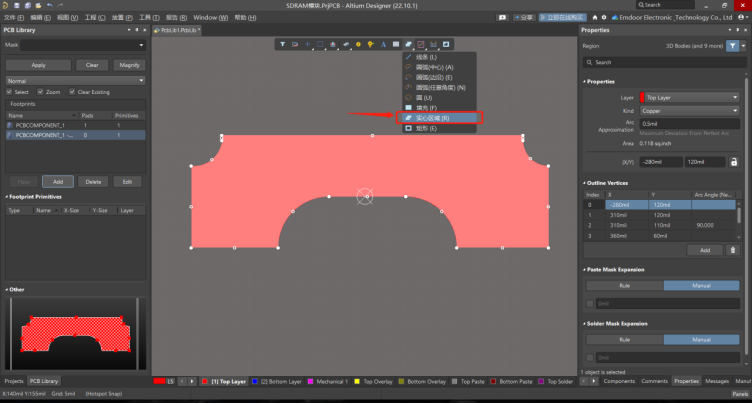The image size is (753, 404).
Task: Choose 实心区域 (R) from the dropdown menu
Action: click(x=438, y=118)
